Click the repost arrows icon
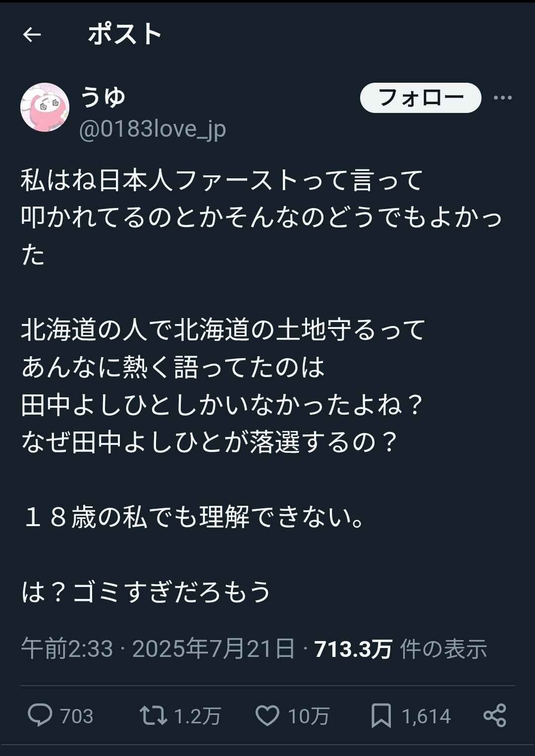 click(x=153, y=715)
